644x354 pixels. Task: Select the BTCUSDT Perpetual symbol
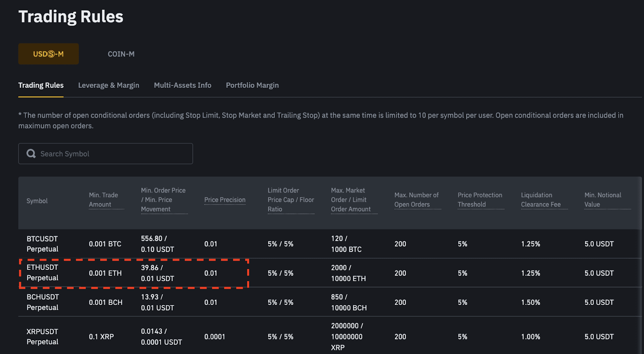click(42, 244)
